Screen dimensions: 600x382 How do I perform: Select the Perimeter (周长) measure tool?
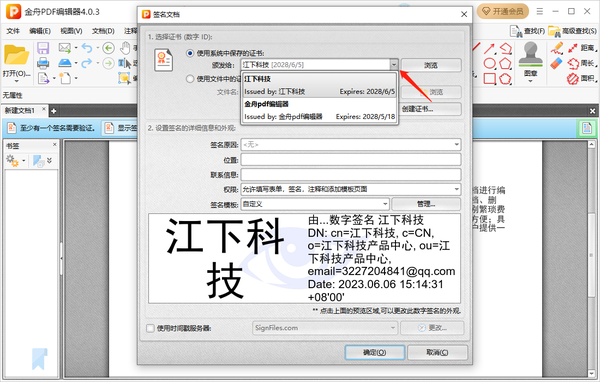581,63
